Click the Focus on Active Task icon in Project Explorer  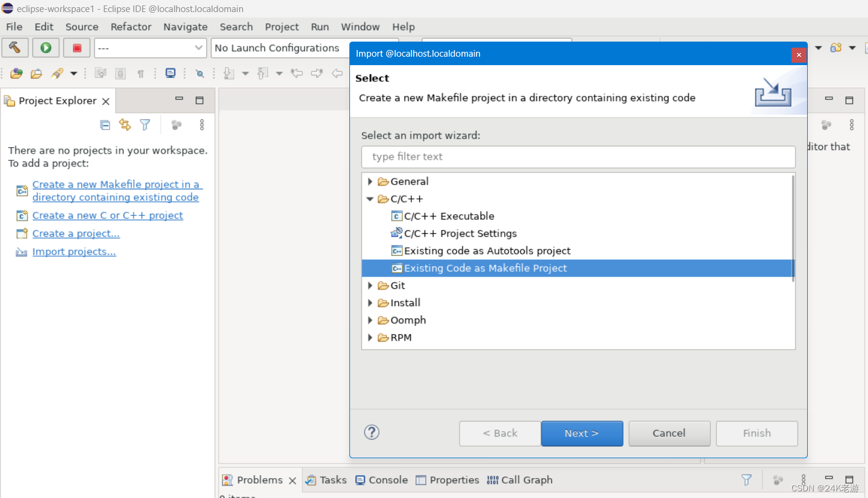coord(176,125)
